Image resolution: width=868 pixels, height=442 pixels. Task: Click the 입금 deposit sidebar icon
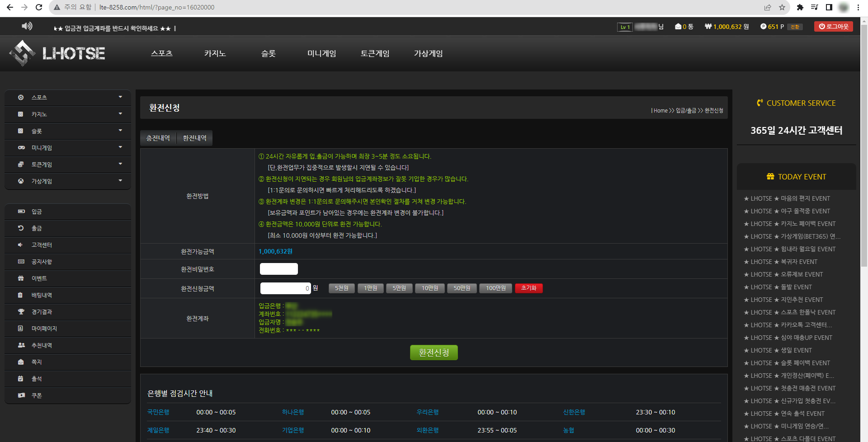click(x=21, y=211)
